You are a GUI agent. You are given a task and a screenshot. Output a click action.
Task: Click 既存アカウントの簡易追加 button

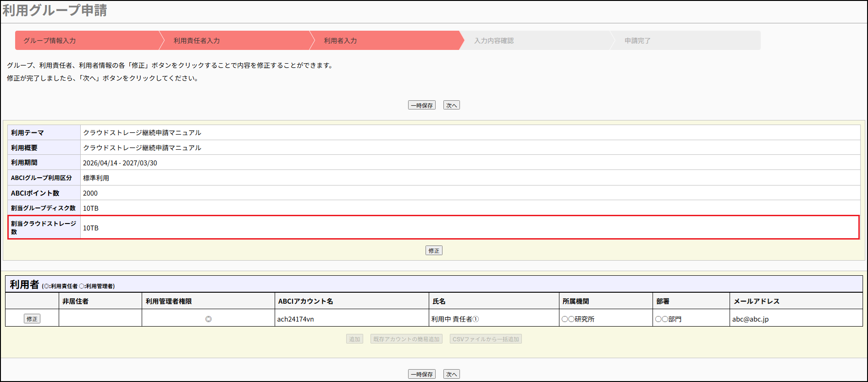pyautogui.click(x=406, y=339)
